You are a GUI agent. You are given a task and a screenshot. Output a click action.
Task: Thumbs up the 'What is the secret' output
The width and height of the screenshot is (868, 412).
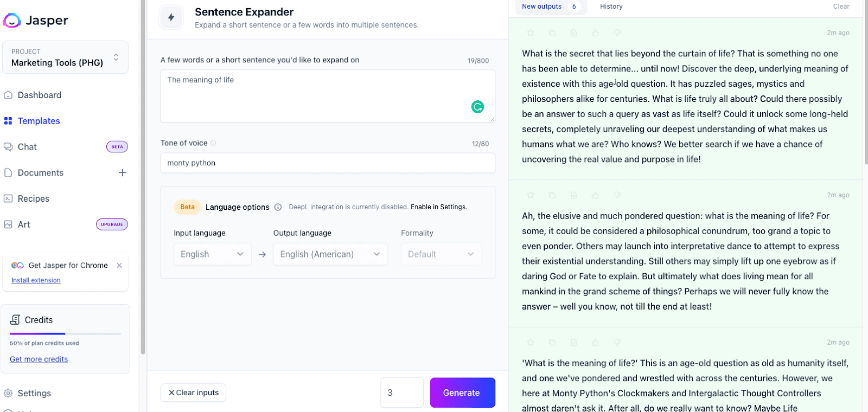tap(595, 33)
